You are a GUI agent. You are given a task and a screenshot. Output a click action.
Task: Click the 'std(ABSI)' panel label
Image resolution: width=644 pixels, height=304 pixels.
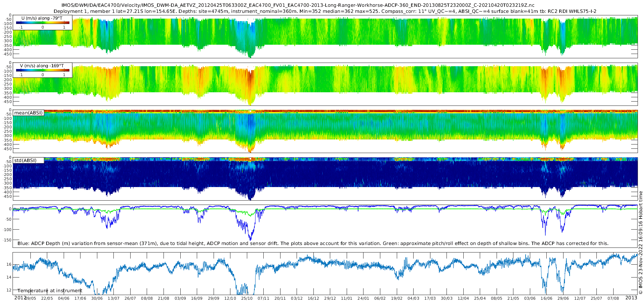tap(25, 160)
